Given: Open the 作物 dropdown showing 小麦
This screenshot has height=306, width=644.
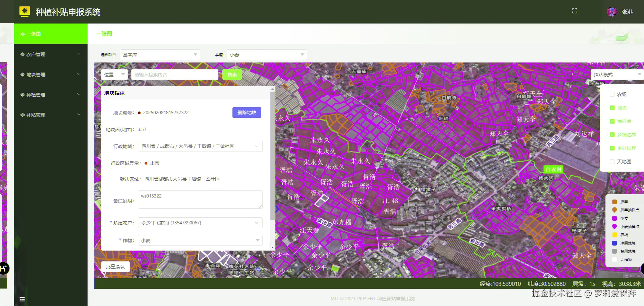Looking at the screenshot, I should point(200,240).
